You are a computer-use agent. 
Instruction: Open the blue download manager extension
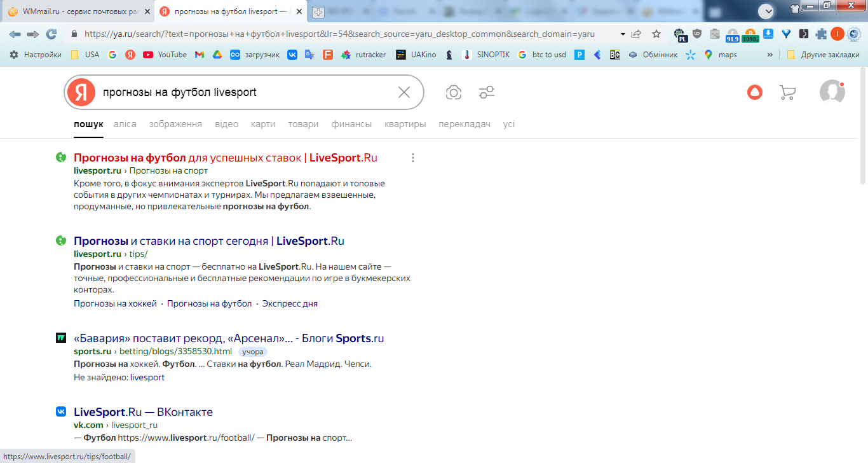pyautogui.click(x=768, y=34)
